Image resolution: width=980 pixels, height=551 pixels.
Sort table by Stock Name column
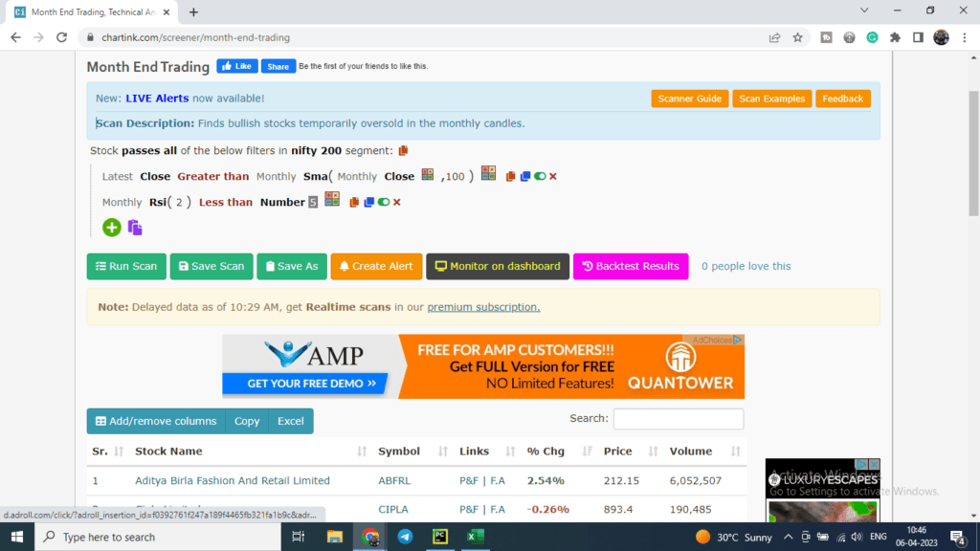point(251,452)
